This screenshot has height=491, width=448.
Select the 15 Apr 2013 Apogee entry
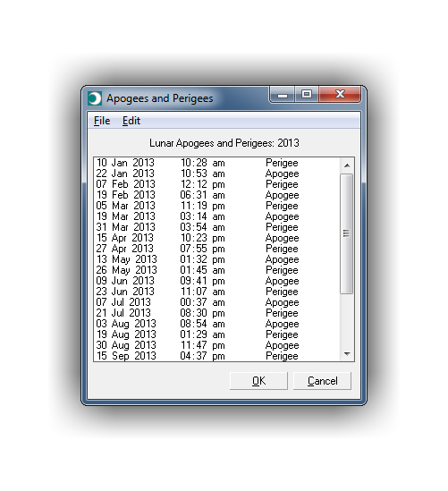click(x=216, y=238)
